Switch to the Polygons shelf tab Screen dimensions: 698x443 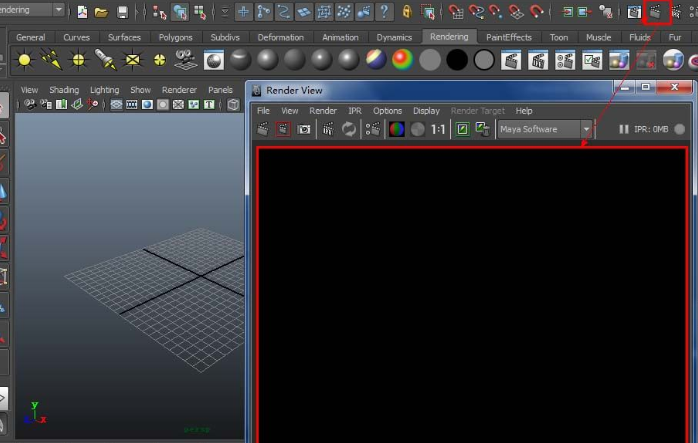pyautogui.click(x=175, y=37)
